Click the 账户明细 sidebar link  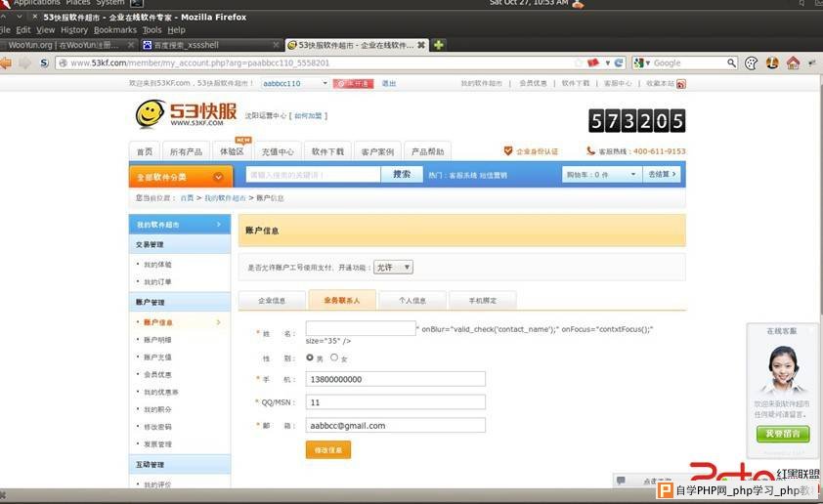pyautogui.click(x=157, y=340)
